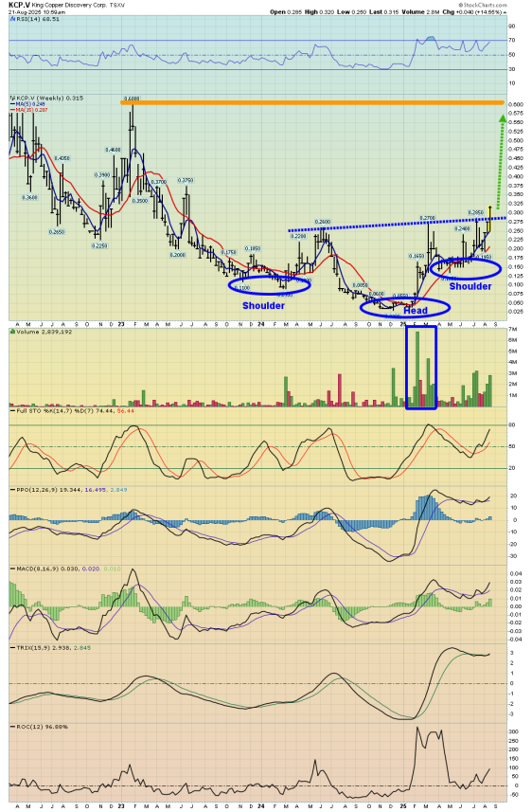Click the "Head" pattern annotation
Screen dimensions: 532x812
tap(416, 311)
